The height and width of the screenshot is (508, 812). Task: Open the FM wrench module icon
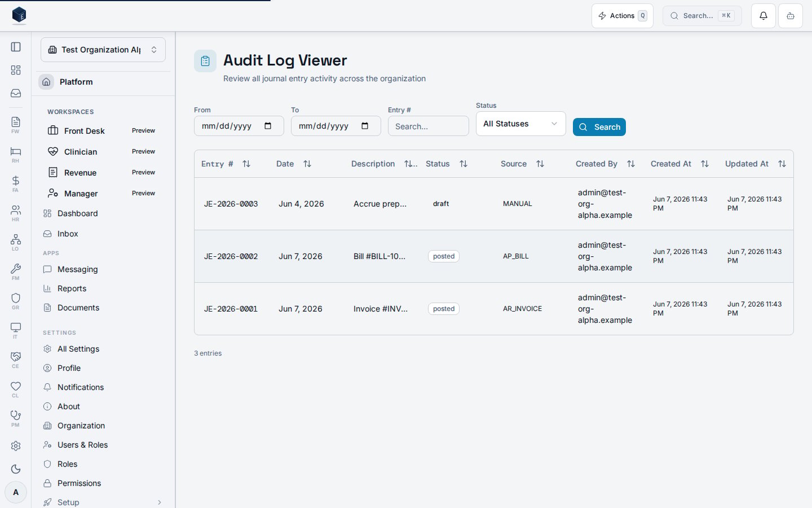[16, 271]
